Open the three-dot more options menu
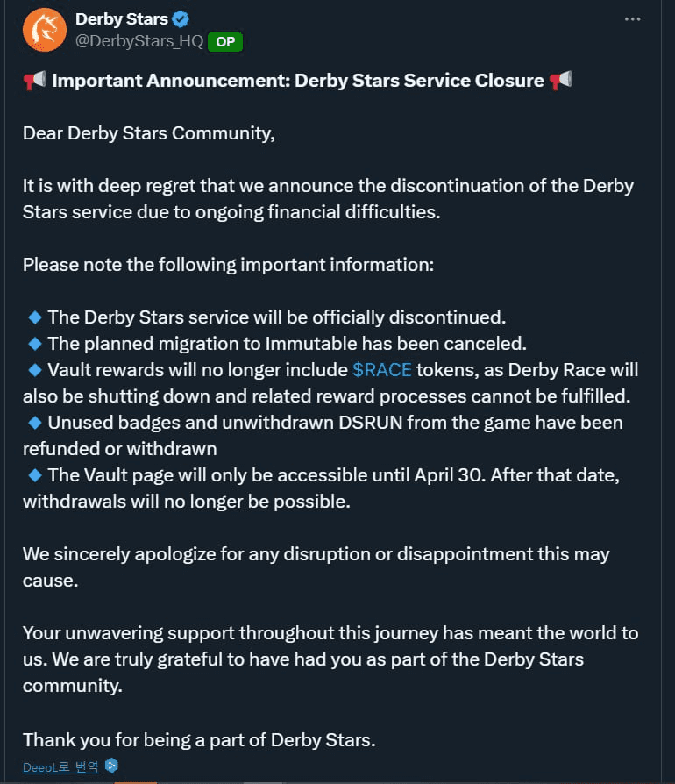The image size is (675, 784). [632, 19]
